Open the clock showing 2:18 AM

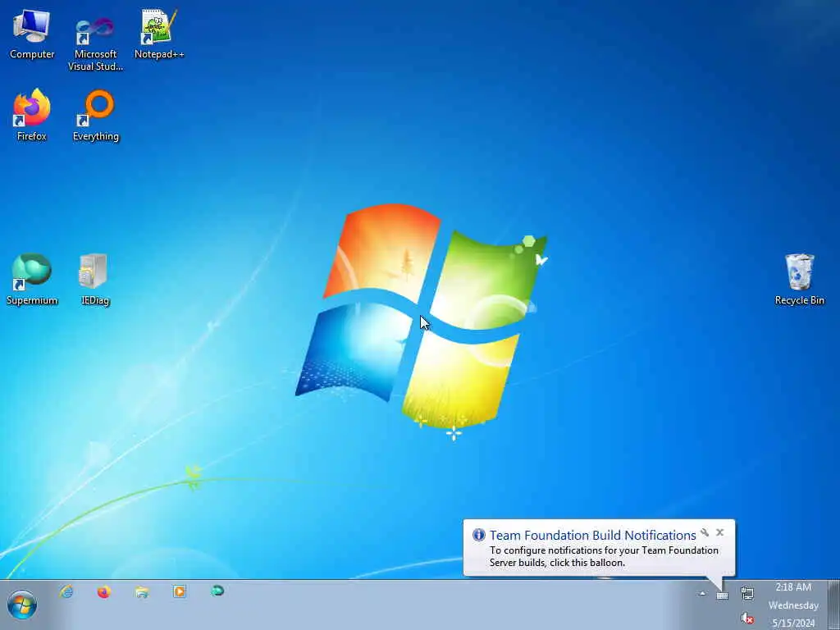(x=793, y=605)
